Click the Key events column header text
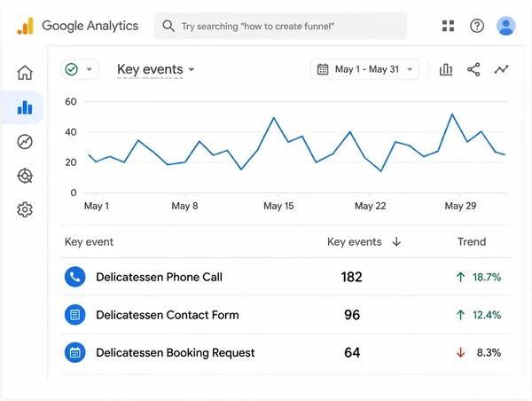 354,242
